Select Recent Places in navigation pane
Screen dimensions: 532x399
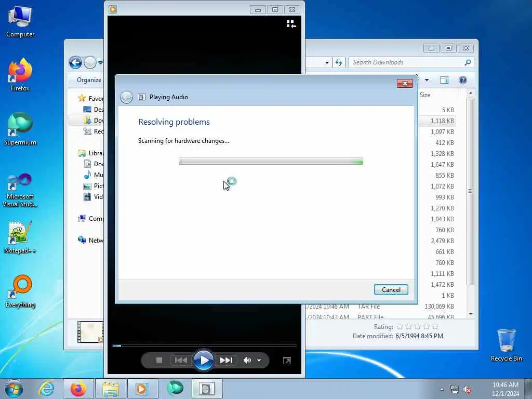click(x=94, y=131)
